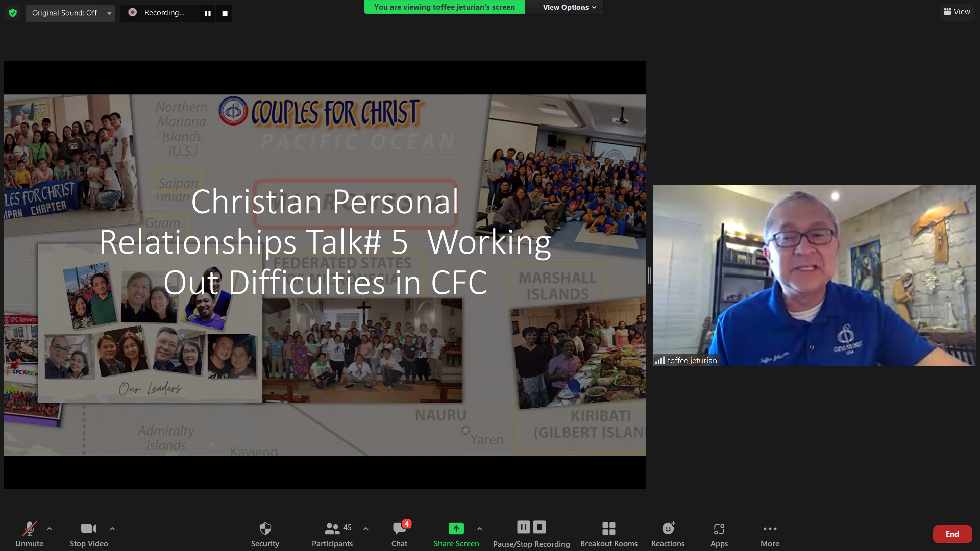
Task: Start Share Screen
Action: [456, 534]
